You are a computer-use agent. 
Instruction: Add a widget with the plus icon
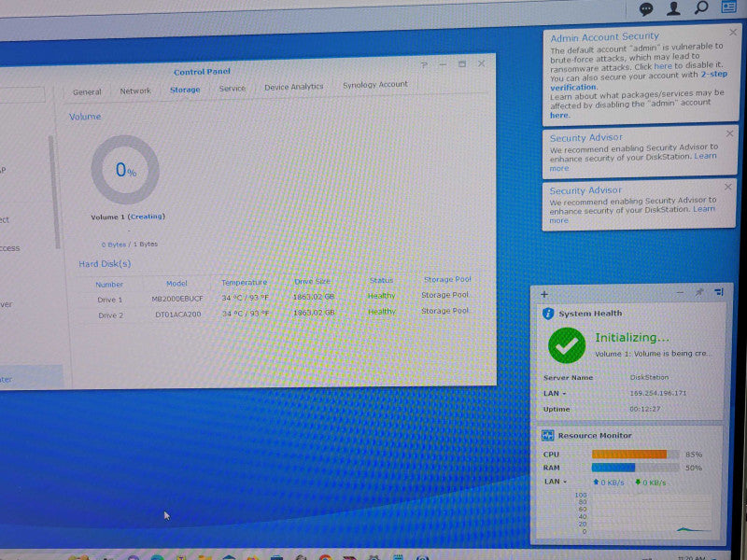click(x=544, y=294)
